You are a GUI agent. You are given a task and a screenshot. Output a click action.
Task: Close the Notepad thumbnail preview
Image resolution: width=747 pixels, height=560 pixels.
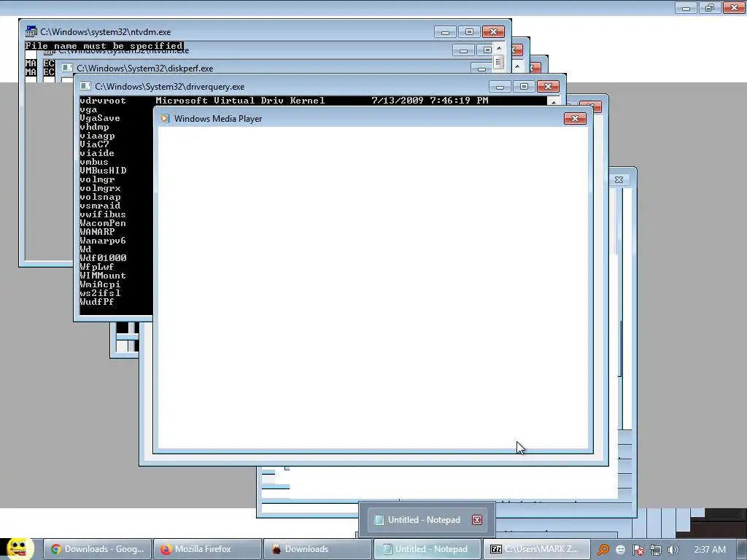[x=477, y=520]
